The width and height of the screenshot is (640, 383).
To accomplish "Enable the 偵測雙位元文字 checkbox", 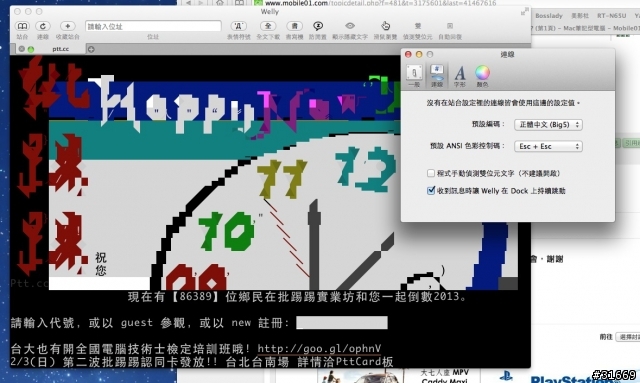I will click(x=431, y=173).
